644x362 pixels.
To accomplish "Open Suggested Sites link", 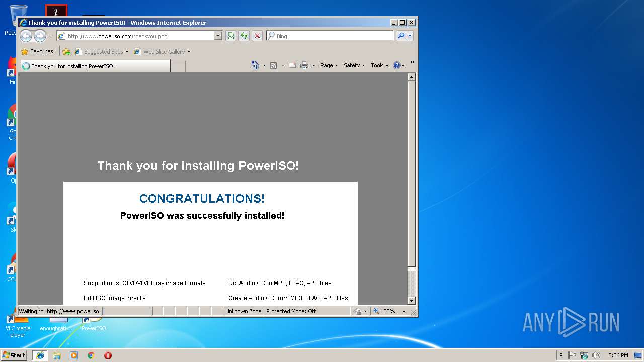I will click(x=101, y=52).
